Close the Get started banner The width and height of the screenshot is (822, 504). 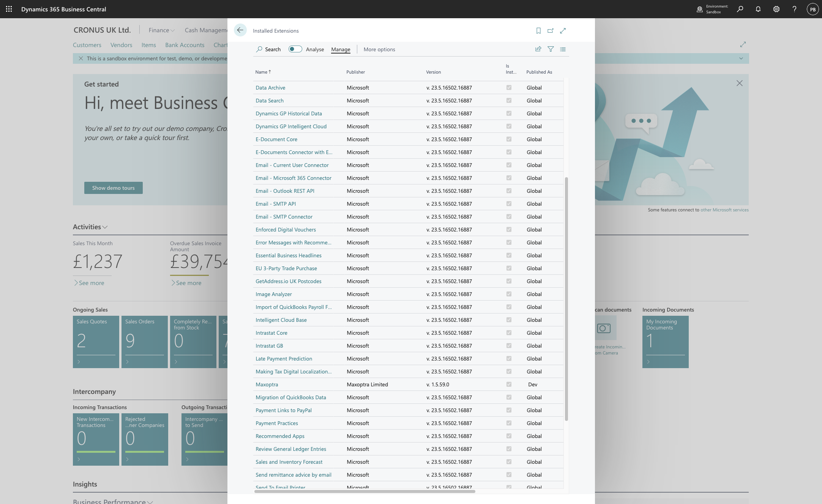click(740, 83)
